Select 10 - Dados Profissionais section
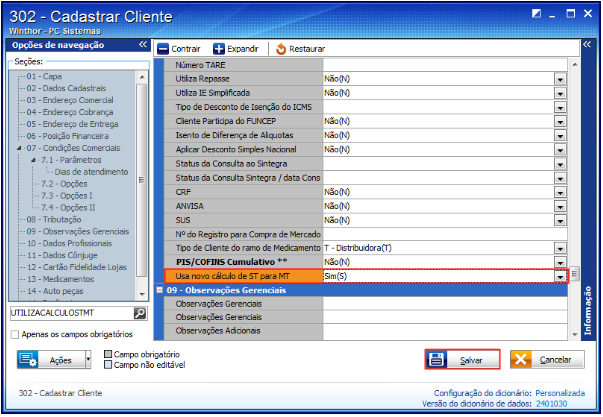This screenshot has width=603, height=417. click(69, 244)
